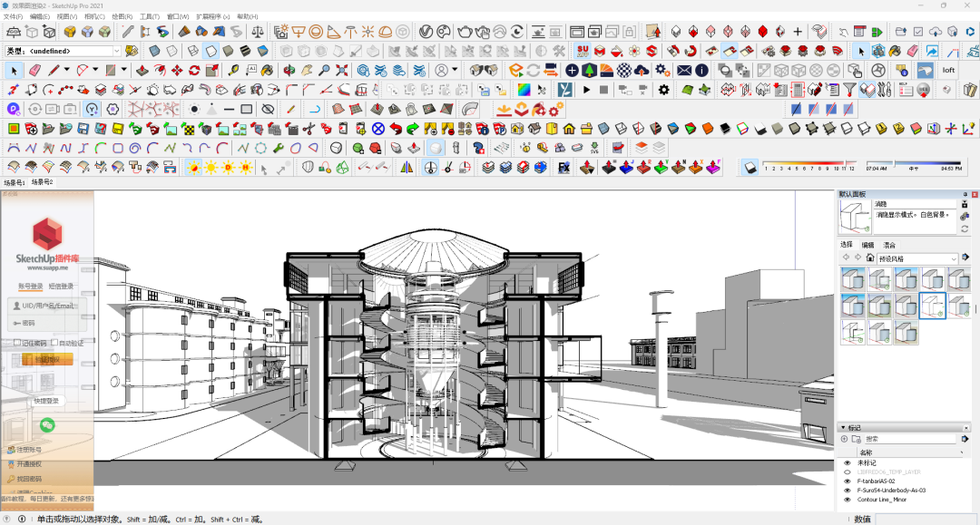This screenshot has height=525, width=980.
Task: Open the styles panel details arrow
Action: coord(965,258)
